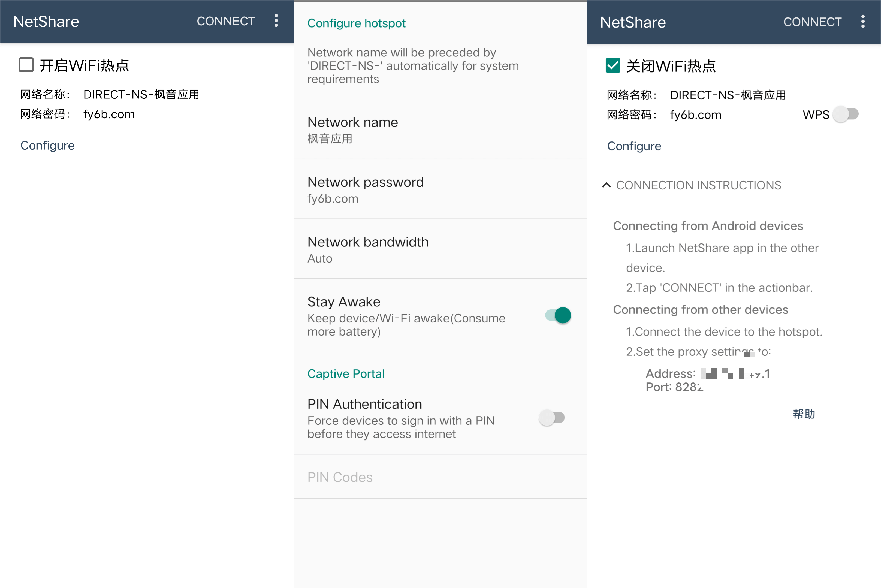Image resolution: width=881 pixels, height=588 pixels.
Task: Tap the NetShare title on right screen
Action: tap(633, 22)
